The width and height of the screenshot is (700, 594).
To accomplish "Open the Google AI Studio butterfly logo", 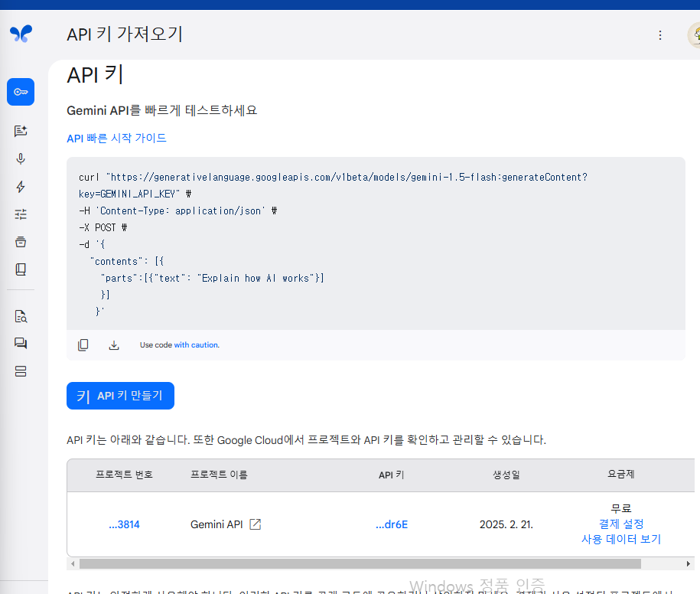I will pos(21,34).
